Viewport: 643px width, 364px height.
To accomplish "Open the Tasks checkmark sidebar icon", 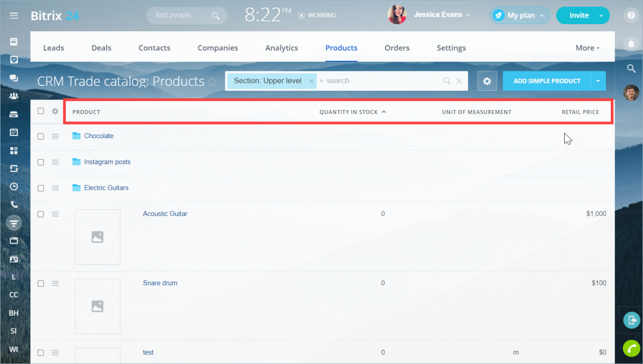I will (x=14, y=60).
